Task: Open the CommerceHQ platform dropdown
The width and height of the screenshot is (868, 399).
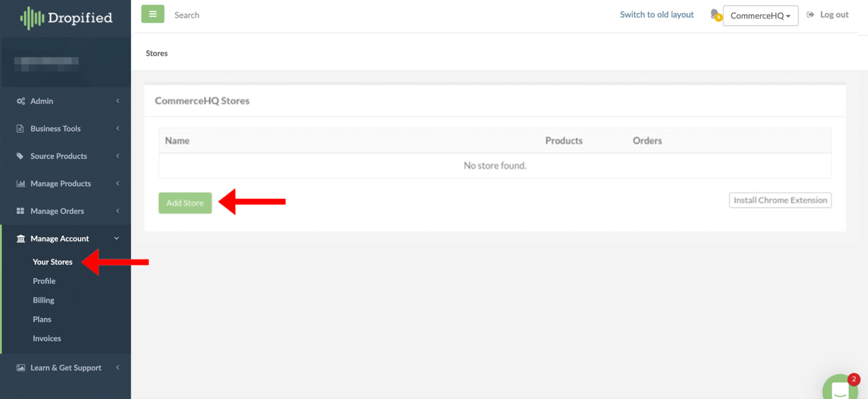Action: click(760, 15)
